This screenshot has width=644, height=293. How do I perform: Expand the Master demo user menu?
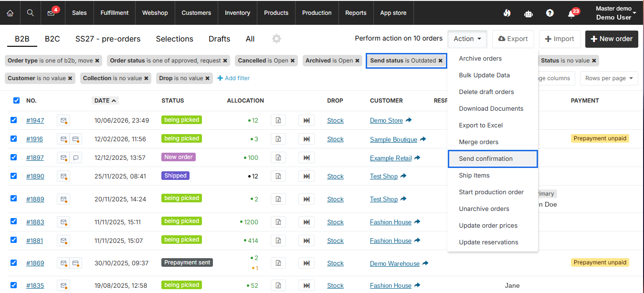[616, 13]
